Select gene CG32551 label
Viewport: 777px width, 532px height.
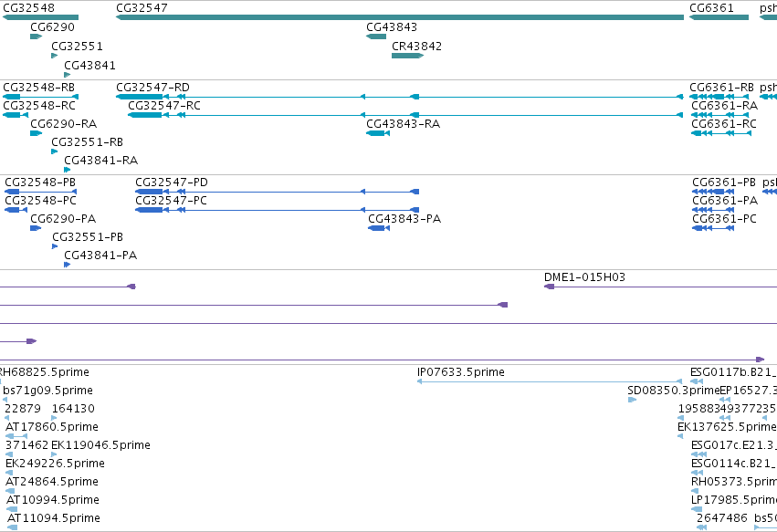[x=77, y=46]
